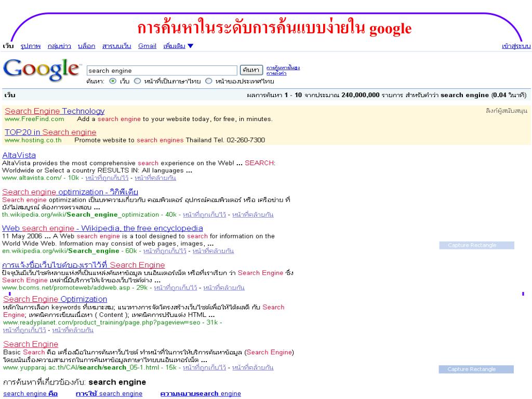Click the 240,000,000 results count text

(x=361, y=95)
